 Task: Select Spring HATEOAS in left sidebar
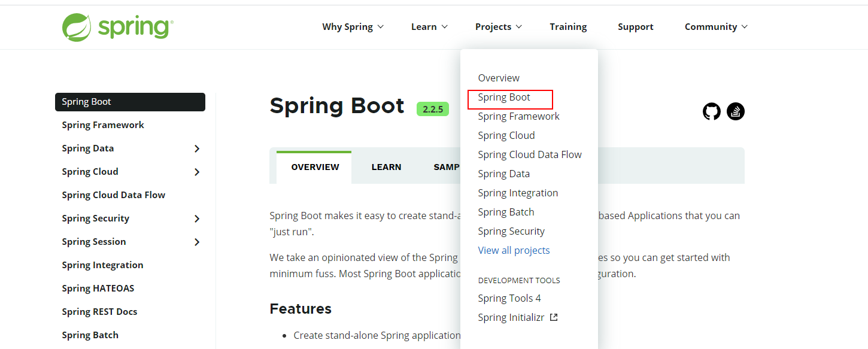98,289
